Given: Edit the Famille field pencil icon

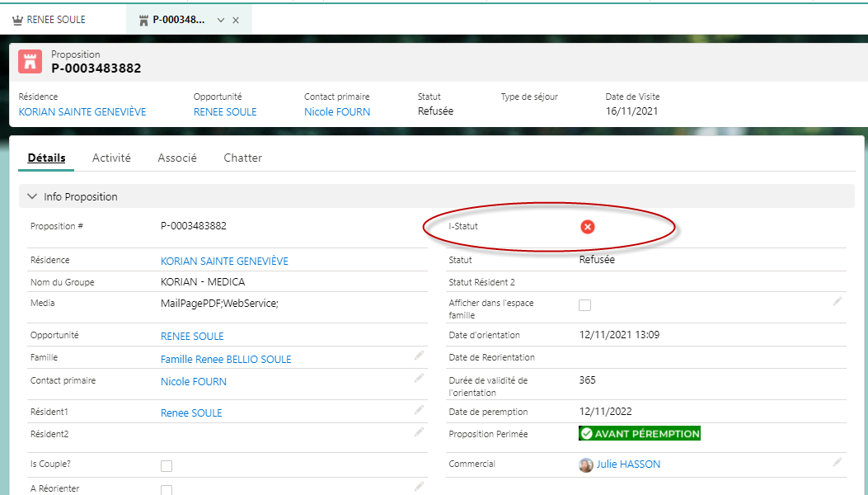Looking at the screenshot, I should click(x=419, y=356).
